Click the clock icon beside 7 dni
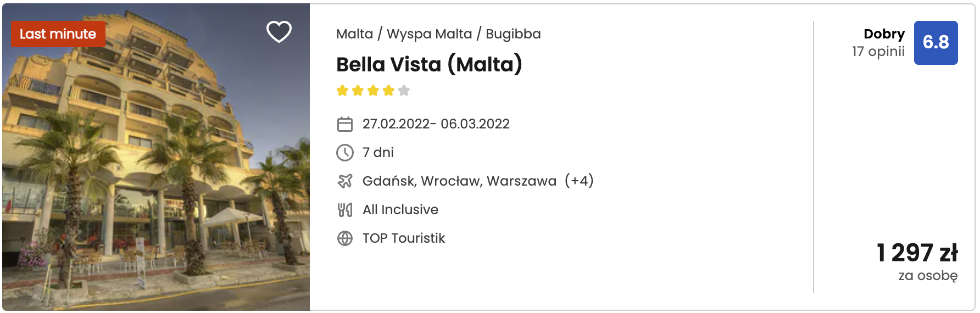The width and height of the screenshot is (980, 313). pyautogui.click(x=345, y=153)
